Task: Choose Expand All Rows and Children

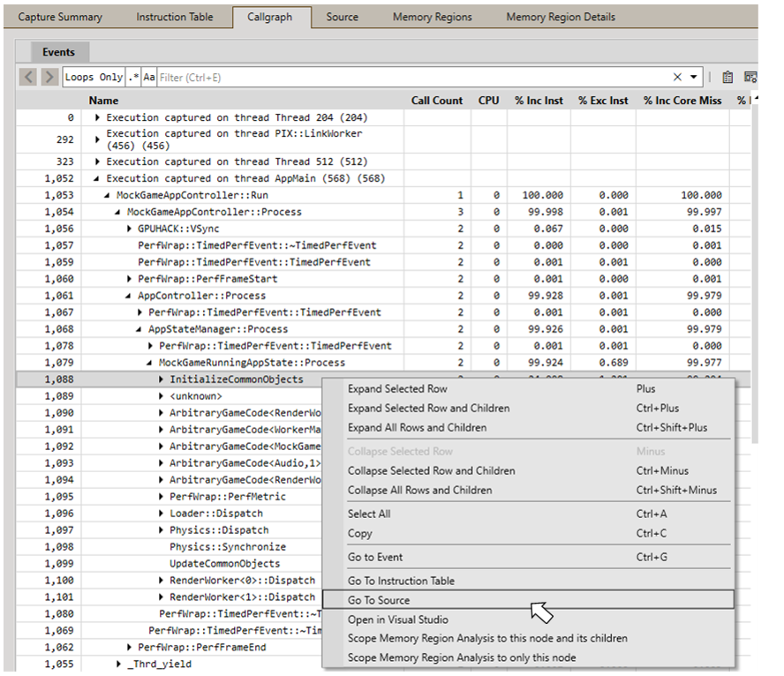Action: [529, 428]
